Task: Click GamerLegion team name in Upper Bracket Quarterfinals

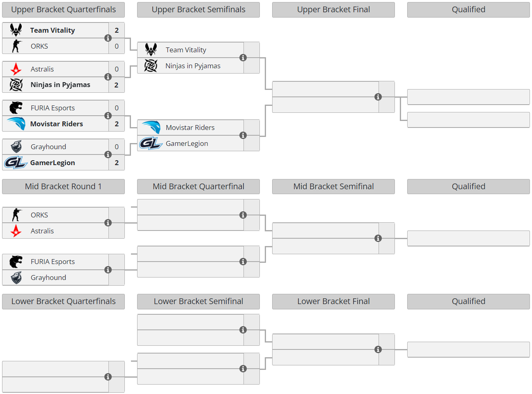Action: 52,163
